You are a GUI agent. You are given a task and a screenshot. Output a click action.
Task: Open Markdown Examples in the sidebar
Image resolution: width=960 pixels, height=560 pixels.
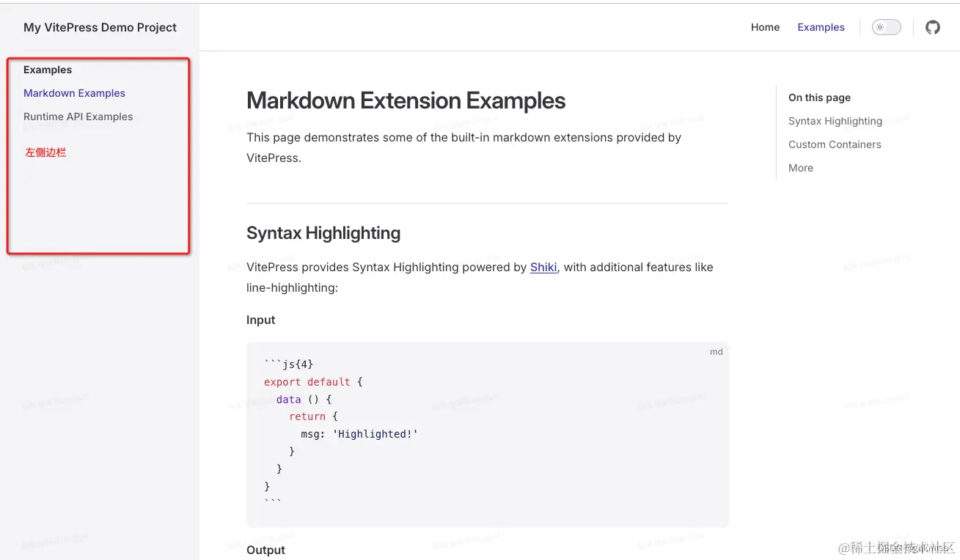(74, 93)
